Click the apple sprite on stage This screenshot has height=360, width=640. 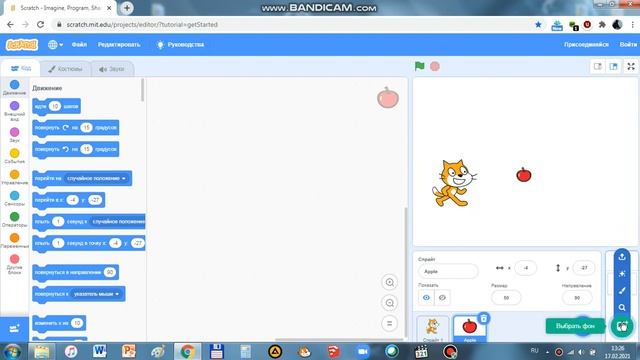coord(524,174)
